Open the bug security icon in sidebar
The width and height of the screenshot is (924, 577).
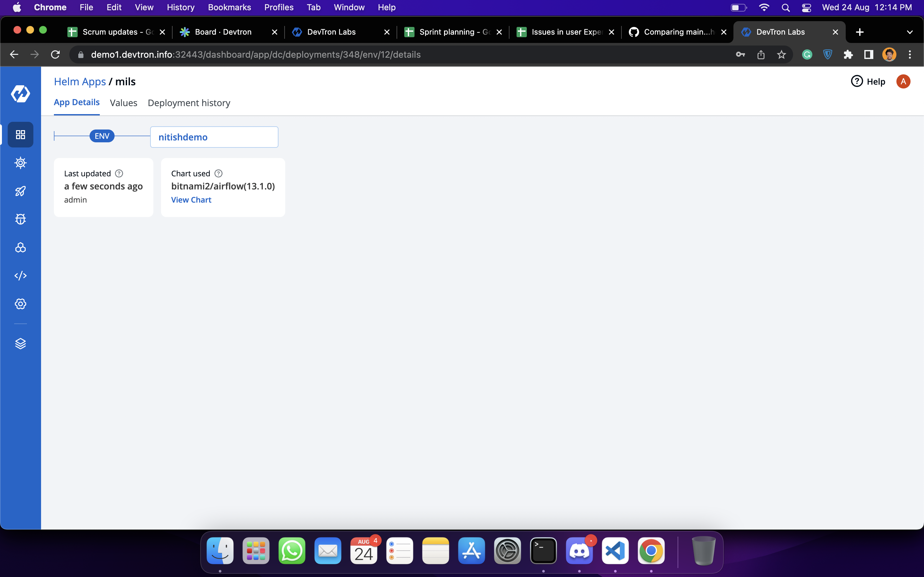point(20,219)
